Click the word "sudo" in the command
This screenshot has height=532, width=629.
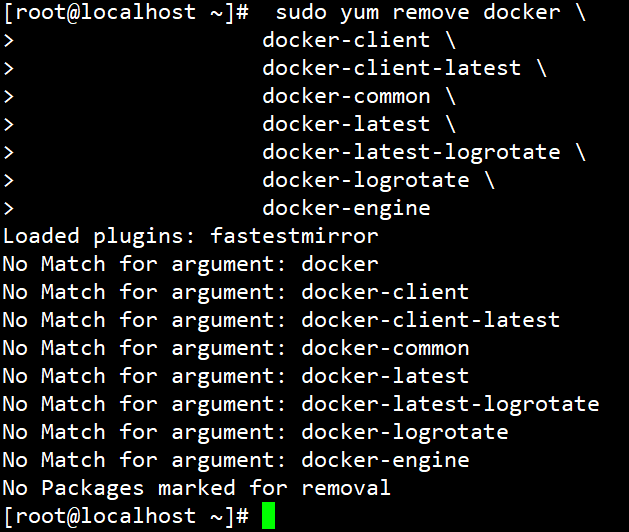(301, 13)
